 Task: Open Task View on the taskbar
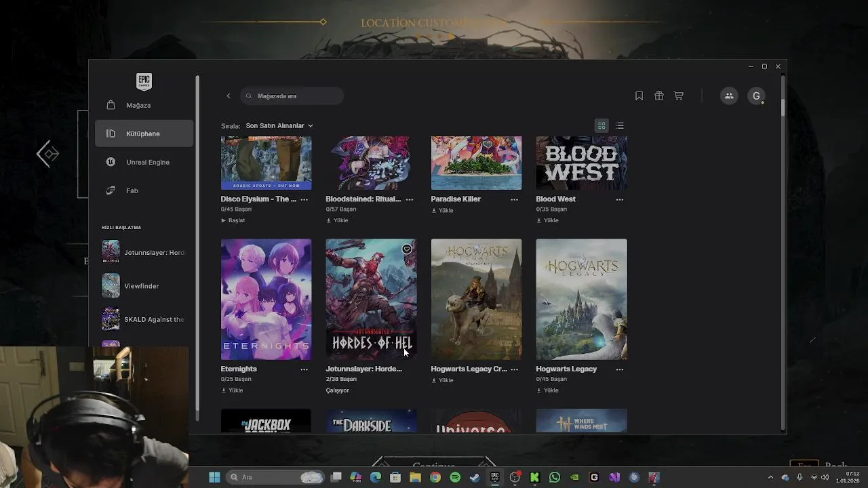336,477
